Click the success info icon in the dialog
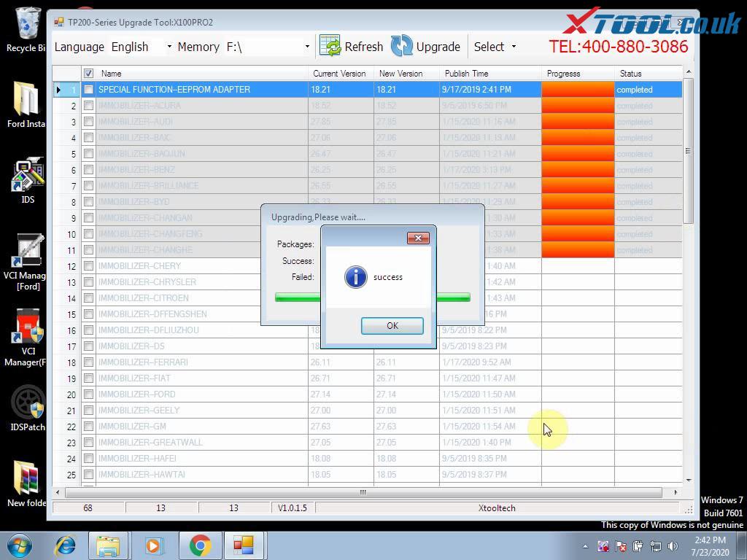Viewport: 747px width, 560px height. [356, 277]
